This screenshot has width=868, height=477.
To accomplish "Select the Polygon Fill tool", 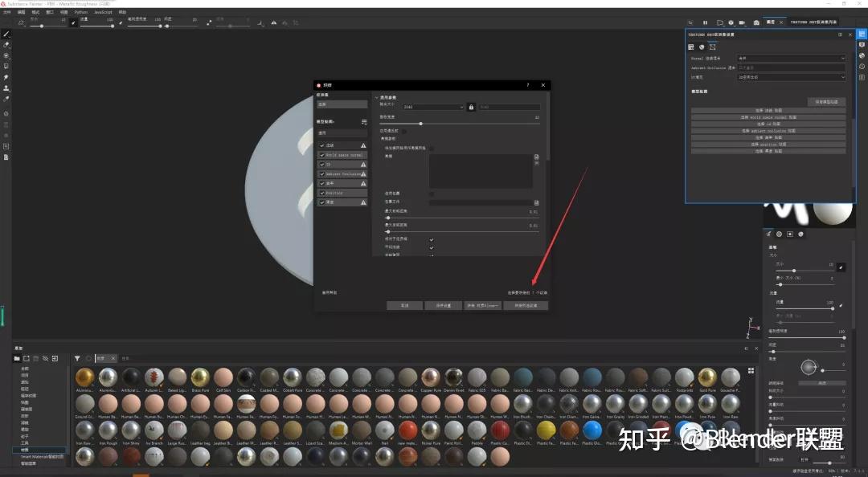I will [6, 67].
